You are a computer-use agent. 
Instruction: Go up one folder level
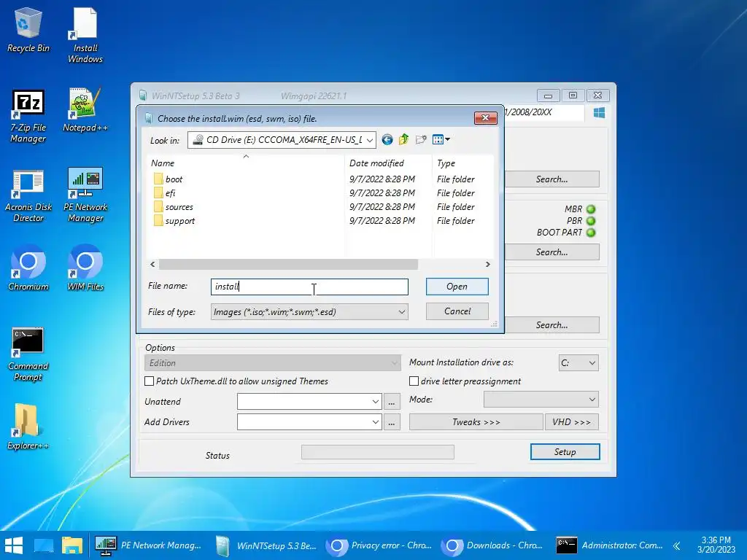[404, 139]
